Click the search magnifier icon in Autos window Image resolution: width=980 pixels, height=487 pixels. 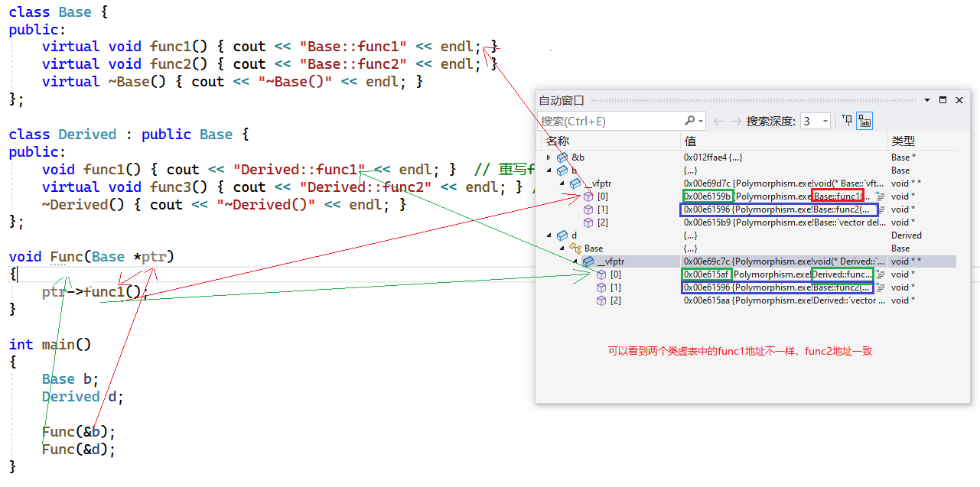click(689, 121)
